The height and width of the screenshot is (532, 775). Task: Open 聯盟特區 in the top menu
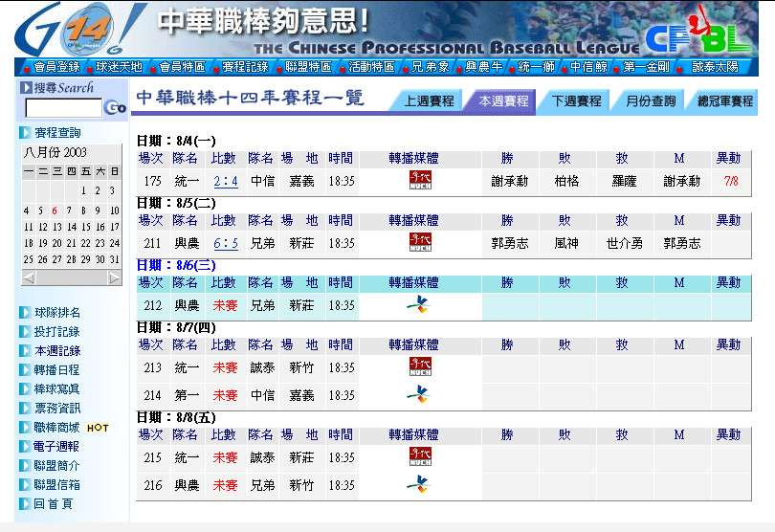coord(309,67)
